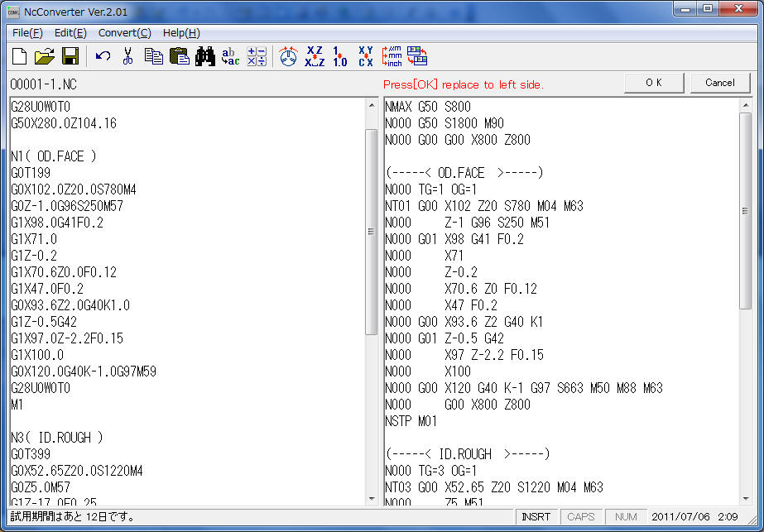The width and height of the screenshot is (764, 532).
Task: Click the XZ spacing conversion icon
Action: pos(315,56)
